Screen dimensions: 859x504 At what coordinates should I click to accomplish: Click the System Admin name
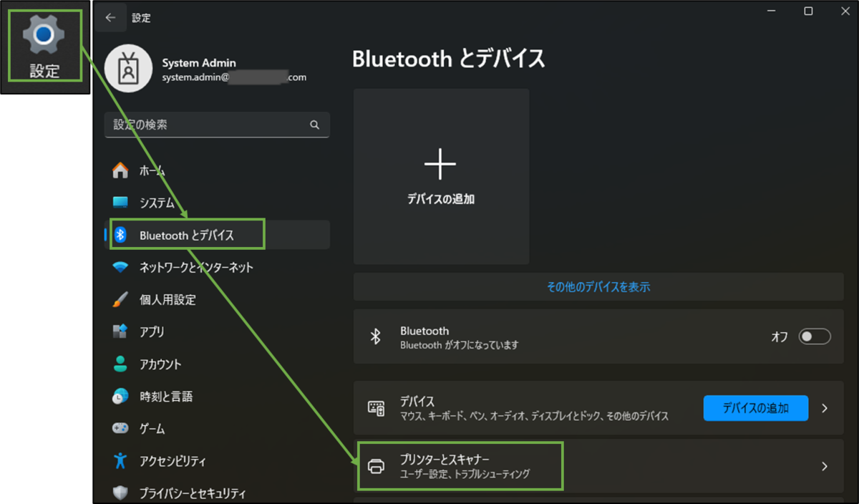(x=199, y=63)
